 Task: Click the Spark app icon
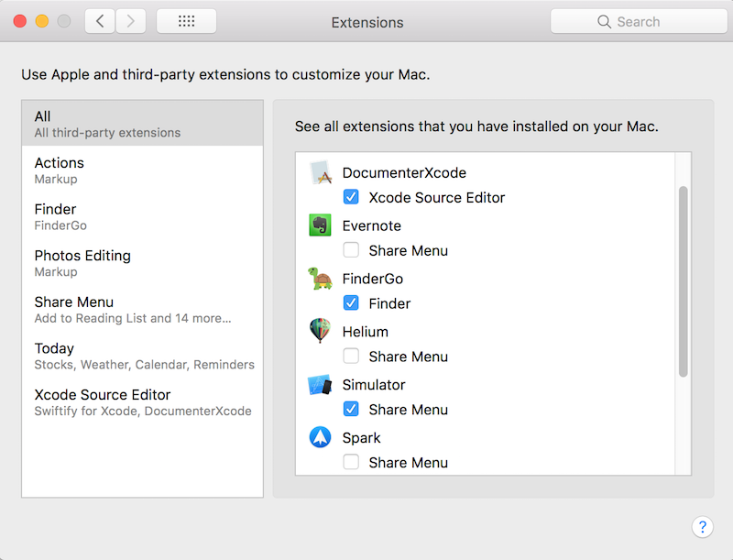320,437
